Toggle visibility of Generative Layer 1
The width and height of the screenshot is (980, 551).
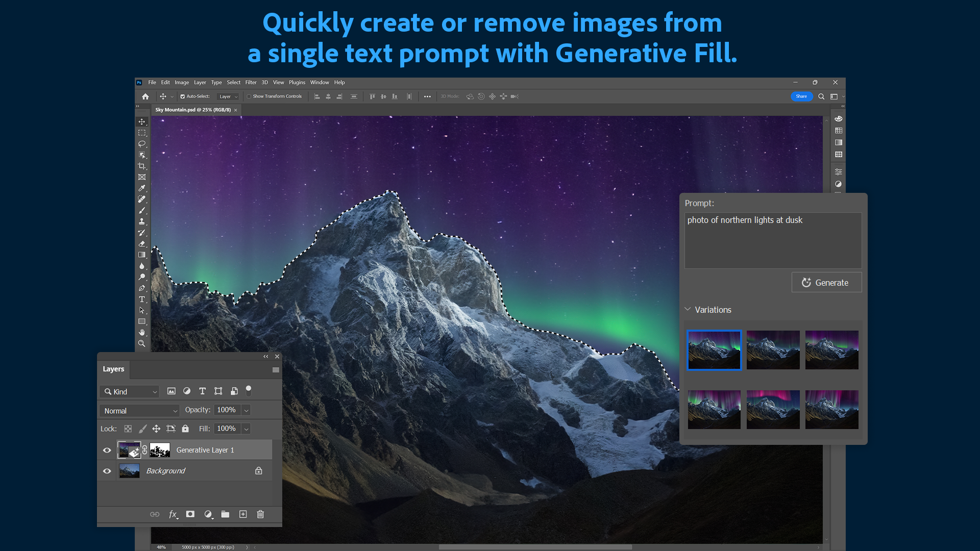107,450
